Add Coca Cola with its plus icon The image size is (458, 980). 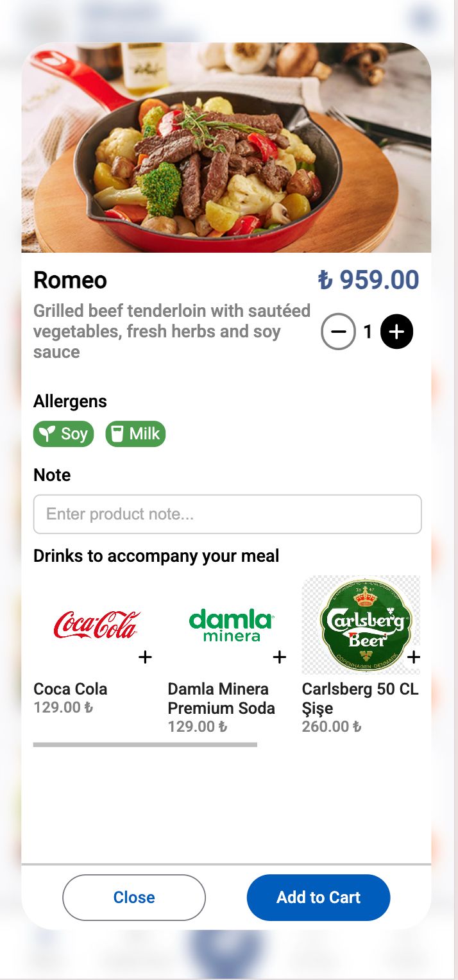tap(145, 657)
